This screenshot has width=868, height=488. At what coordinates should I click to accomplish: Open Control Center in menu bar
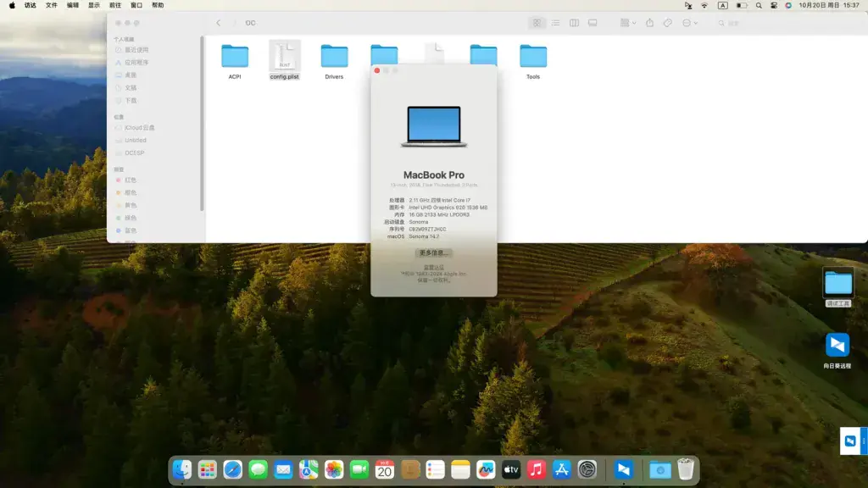tap(774, 6)
